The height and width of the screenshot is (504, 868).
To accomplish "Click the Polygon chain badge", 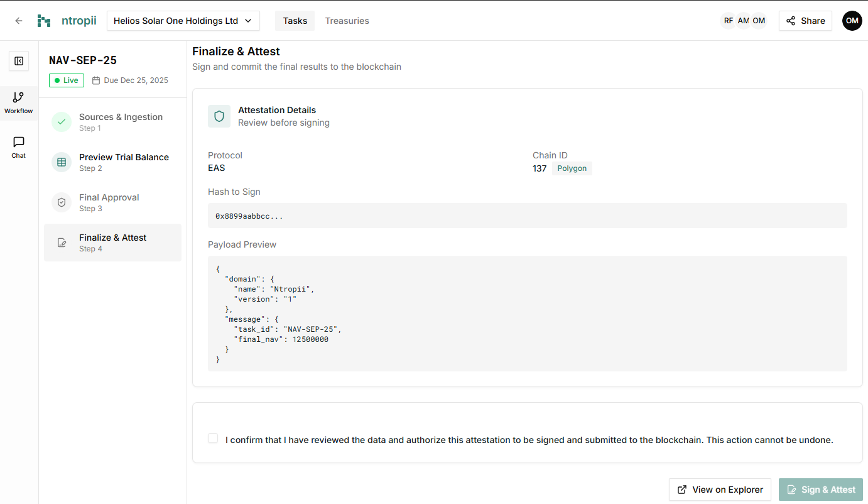I will (572, 168).
